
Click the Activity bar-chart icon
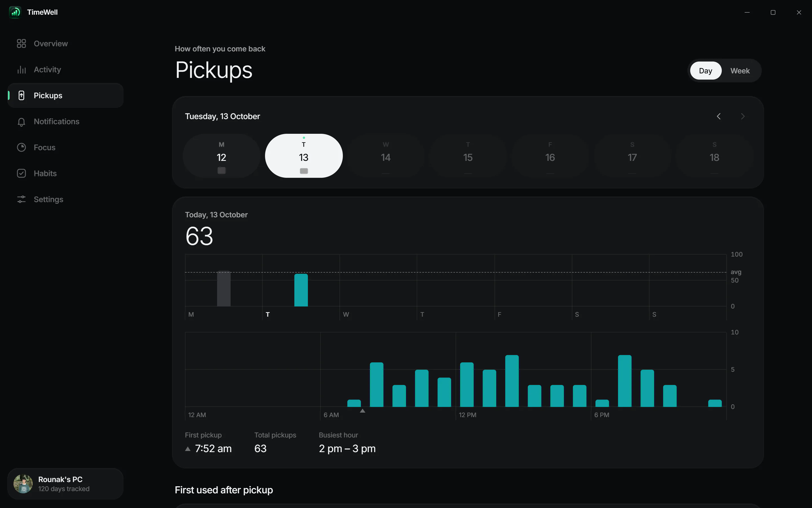[x=21, y=69]
